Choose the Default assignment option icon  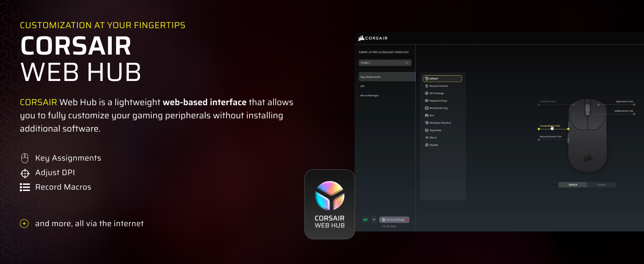coord(427,79)
